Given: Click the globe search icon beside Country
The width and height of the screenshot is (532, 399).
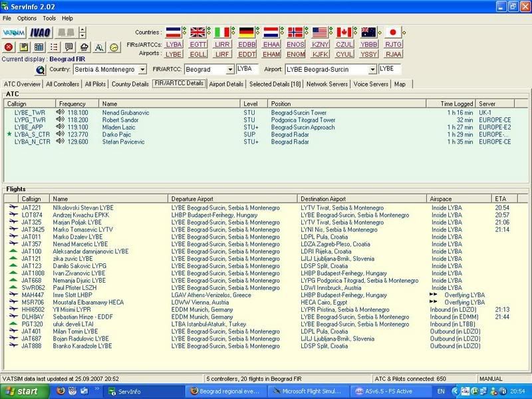Looking at the screenshot, I should tap(40, 70).
